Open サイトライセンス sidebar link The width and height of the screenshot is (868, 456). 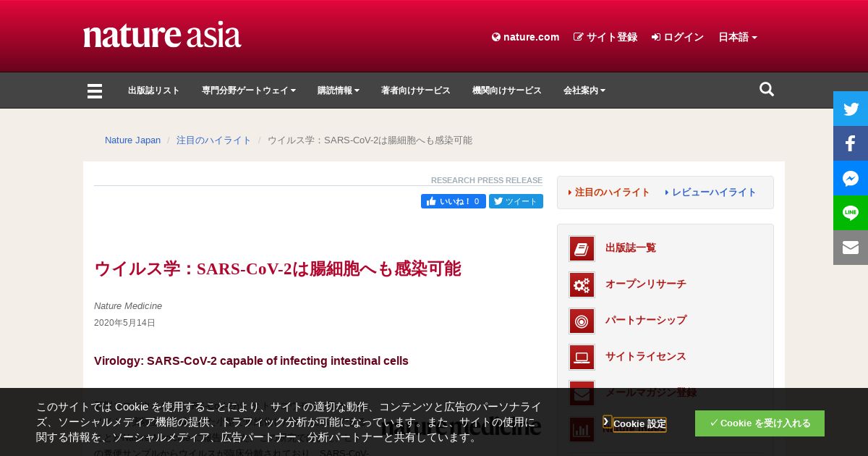pyautogui.click(x=646, y=357)
